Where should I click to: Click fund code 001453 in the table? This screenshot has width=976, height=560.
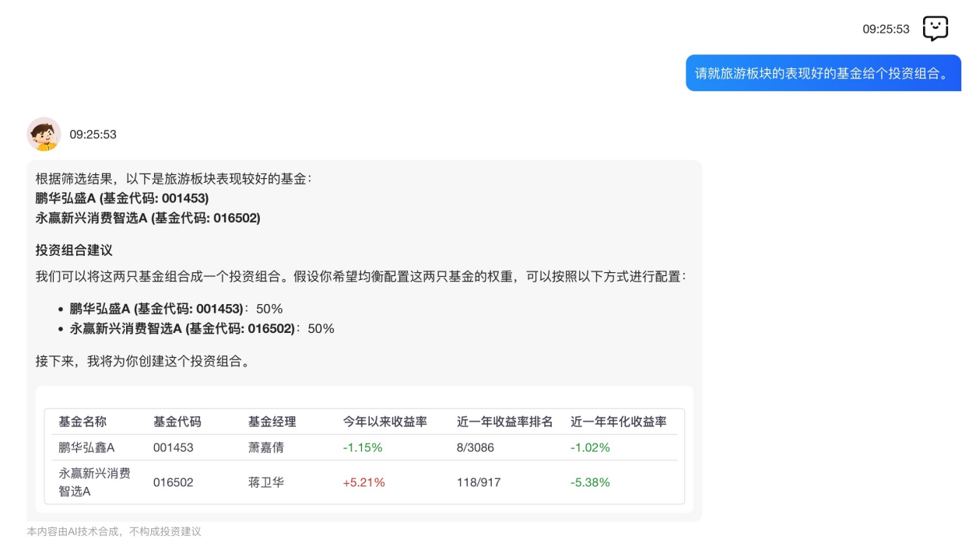tap(174, 447)
